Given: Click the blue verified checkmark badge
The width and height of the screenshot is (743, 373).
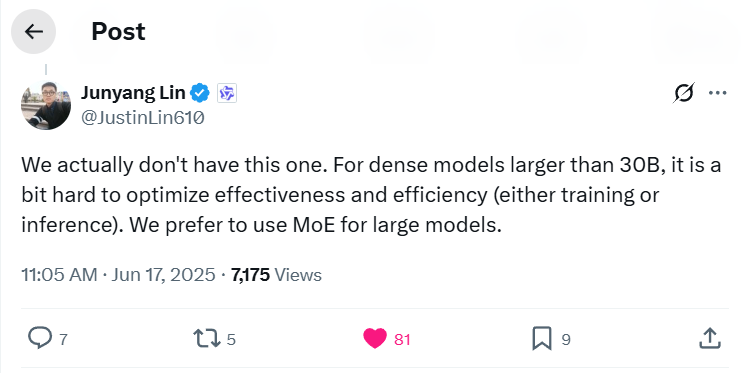Looking at the screenshot, I should point(200,93).
